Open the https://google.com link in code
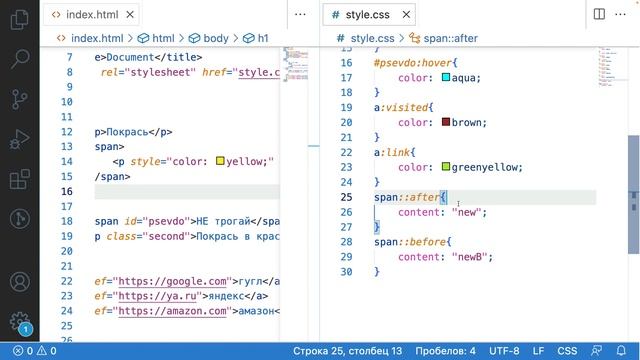 [x=172, y=281]
